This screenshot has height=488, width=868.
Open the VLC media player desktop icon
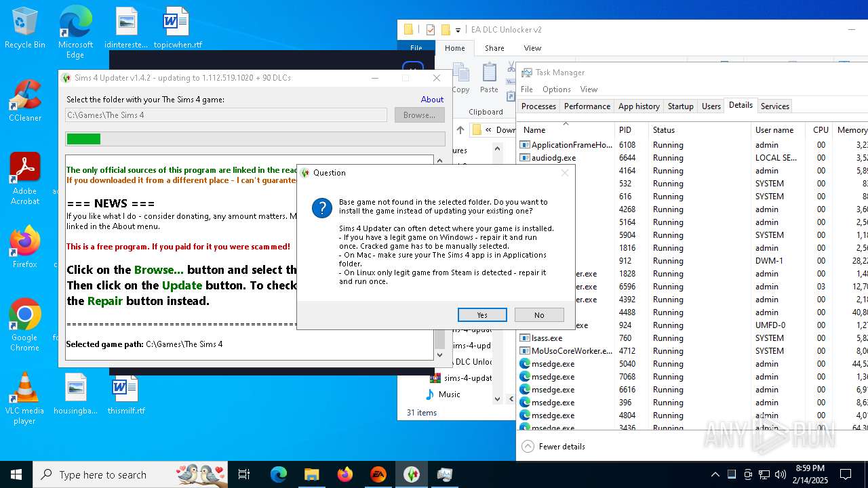(24, 399)
